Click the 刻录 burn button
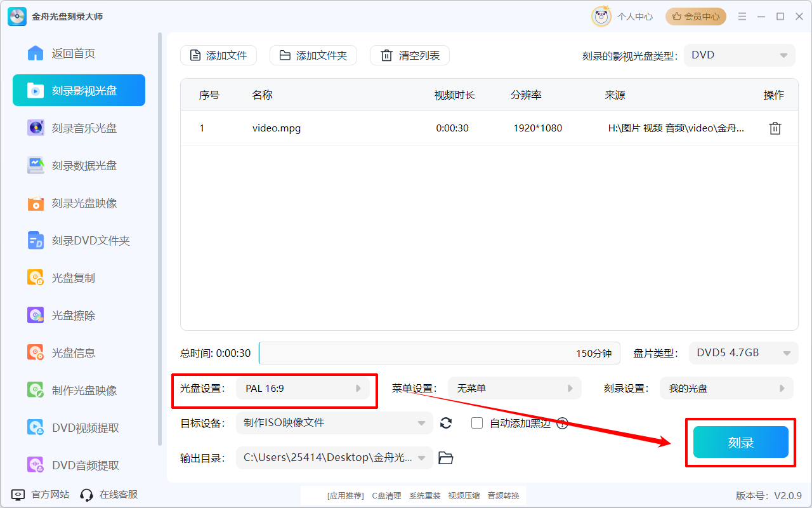812x508 pixels. pyautogui.click(x=740, y=443)
